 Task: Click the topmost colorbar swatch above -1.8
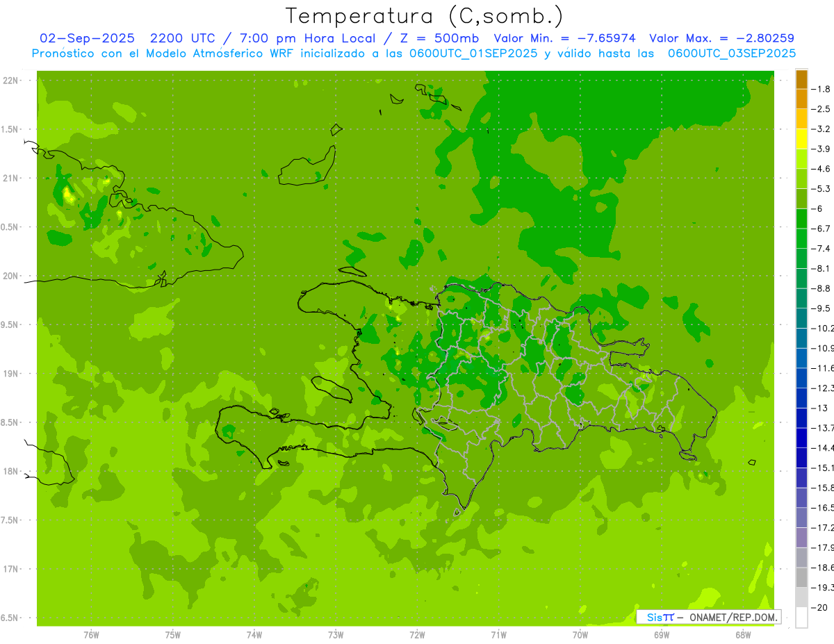tap(801, 79)
